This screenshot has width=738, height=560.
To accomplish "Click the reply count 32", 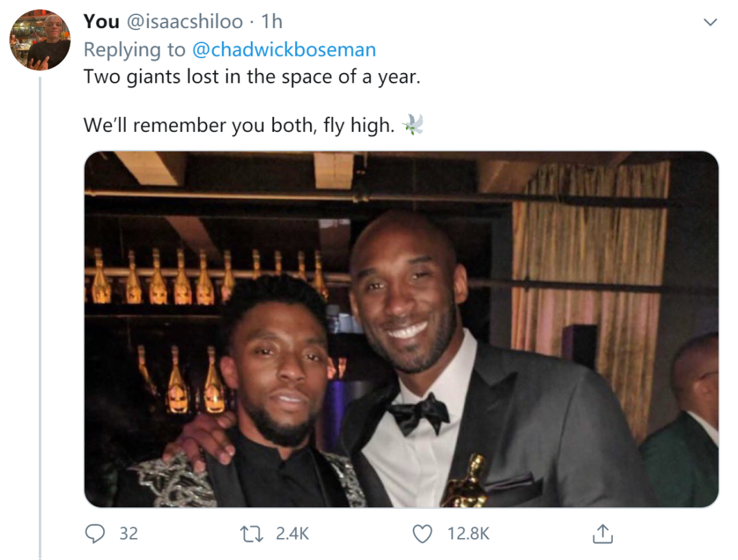I will pos(128,534).
